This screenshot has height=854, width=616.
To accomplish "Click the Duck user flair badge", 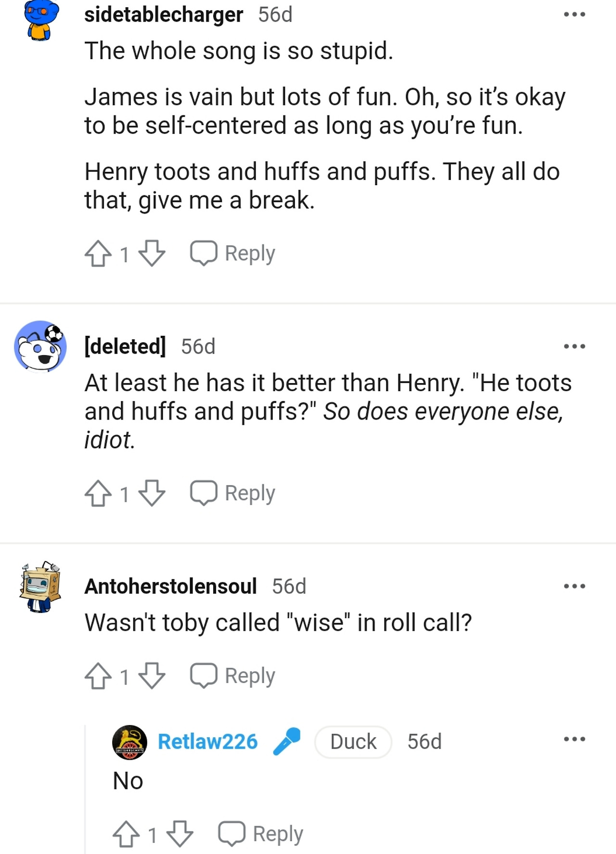I will pyautogui.click(x=353, y=741).
